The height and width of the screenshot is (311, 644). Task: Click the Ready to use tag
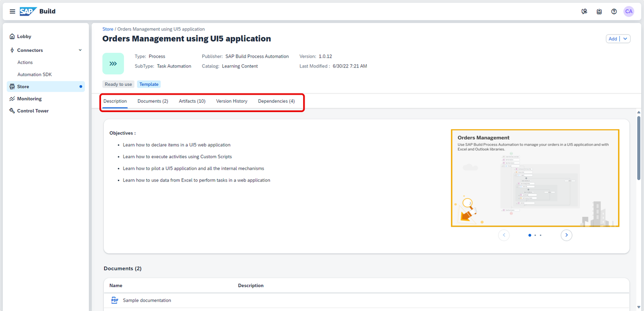119,84
